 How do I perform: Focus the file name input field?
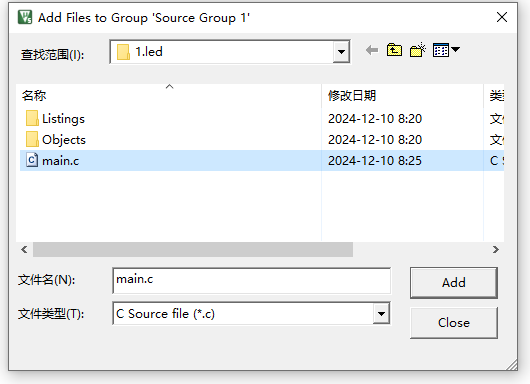coord(251,281)
